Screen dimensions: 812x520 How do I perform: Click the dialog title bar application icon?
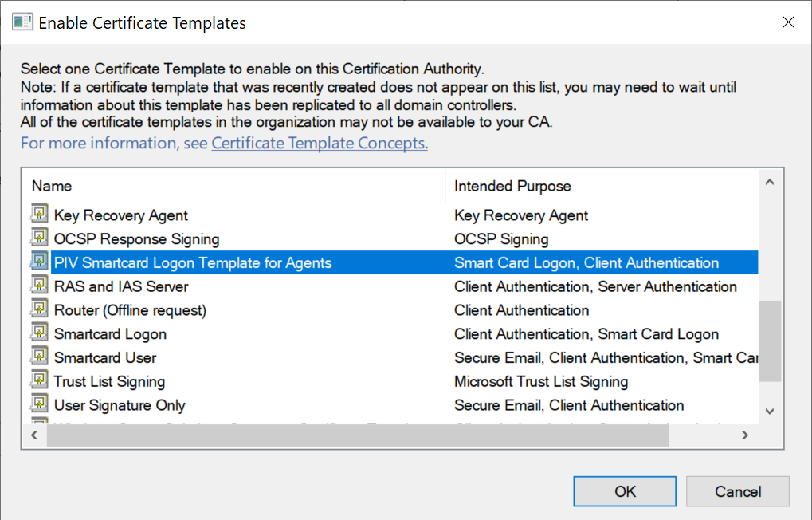tap(22, 22)
